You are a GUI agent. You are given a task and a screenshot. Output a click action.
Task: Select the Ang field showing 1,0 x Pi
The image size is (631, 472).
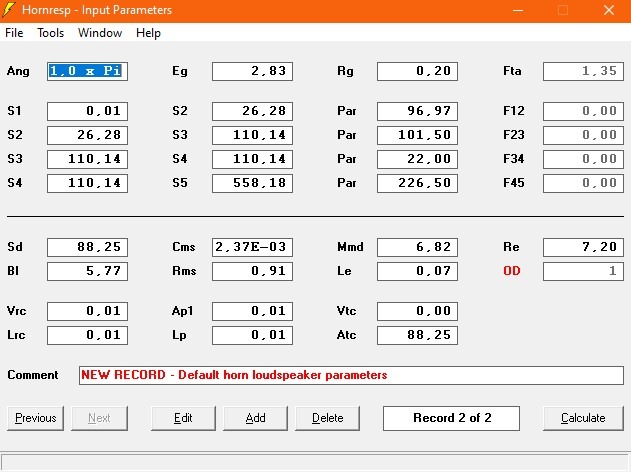[x=87, y=71]
